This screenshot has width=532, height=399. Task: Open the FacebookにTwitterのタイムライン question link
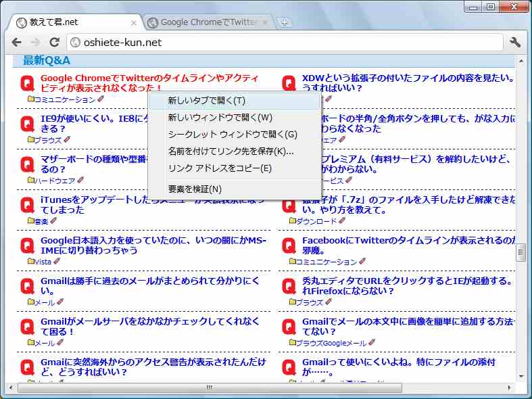tap(408, 245)
